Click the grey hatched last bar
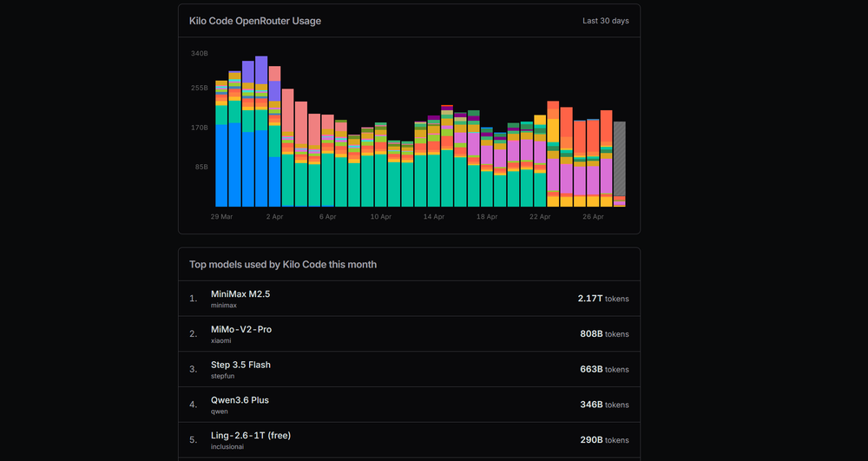The image size is (868, 461). pyautogui.click(x=620, y=159)
